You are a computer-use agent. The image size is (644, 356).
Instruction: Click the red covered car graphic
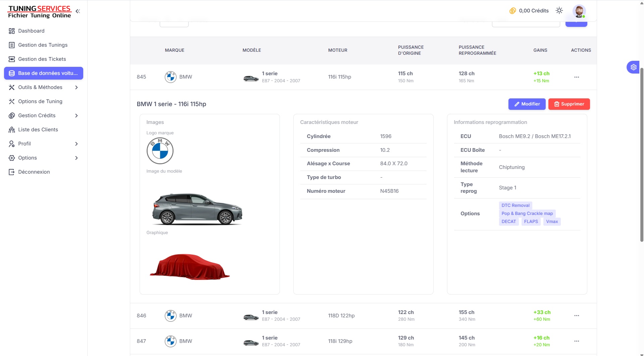(x=190, y=267)
